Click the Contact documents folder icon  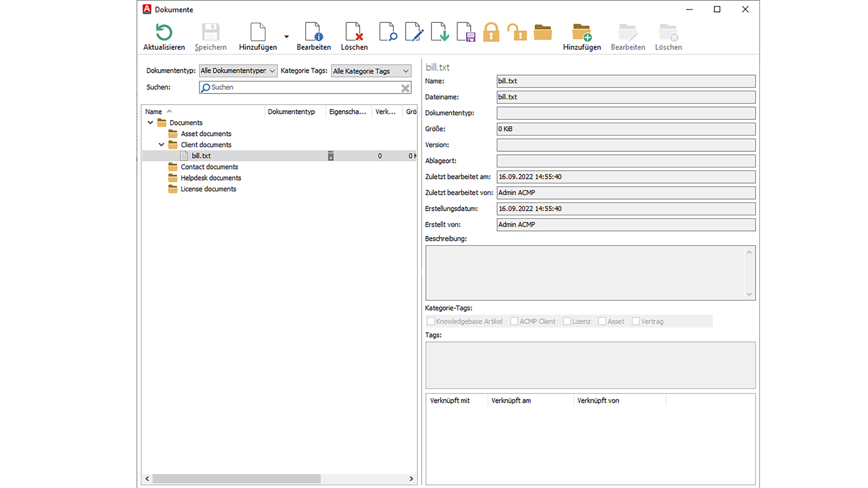[x=173, y=167]
